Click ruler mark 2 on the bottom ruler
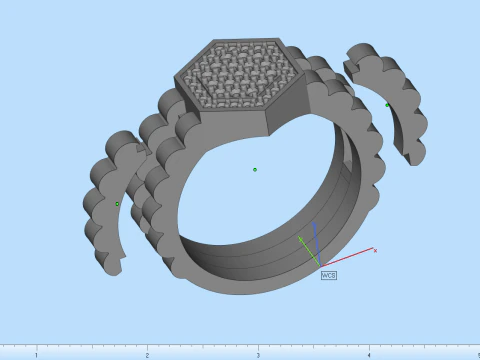This screenshot has width=480, height=360. pyautogui.click(x=147, y=355)
